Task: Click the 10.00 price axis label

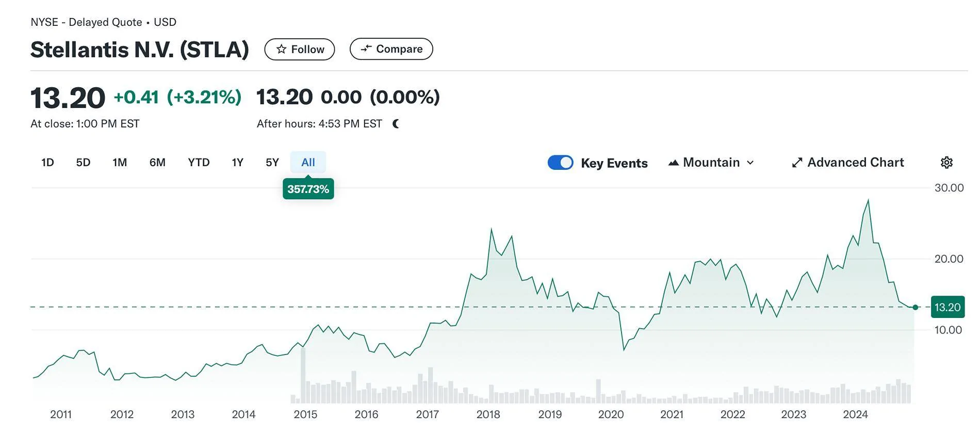Action: [x=948, y=330]
